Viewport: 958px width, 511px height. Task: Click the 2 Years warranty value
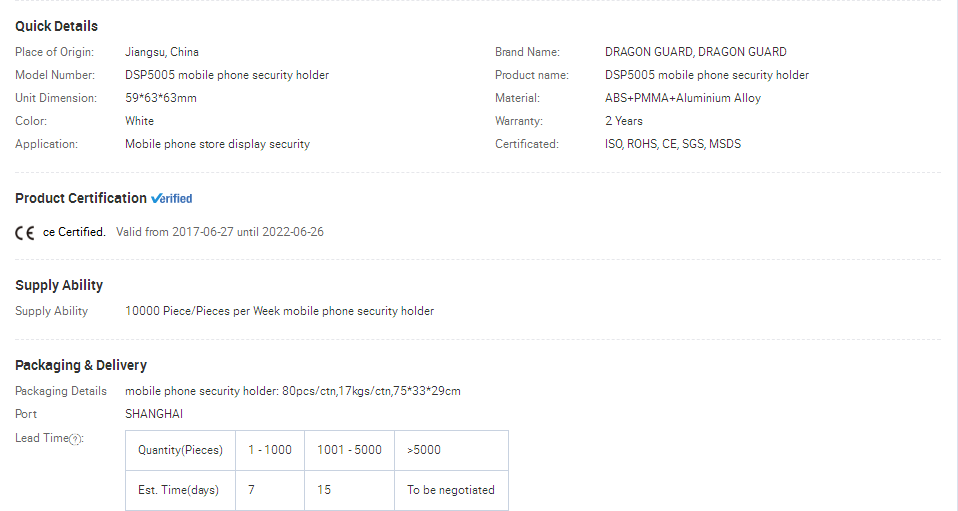[624, 121]
